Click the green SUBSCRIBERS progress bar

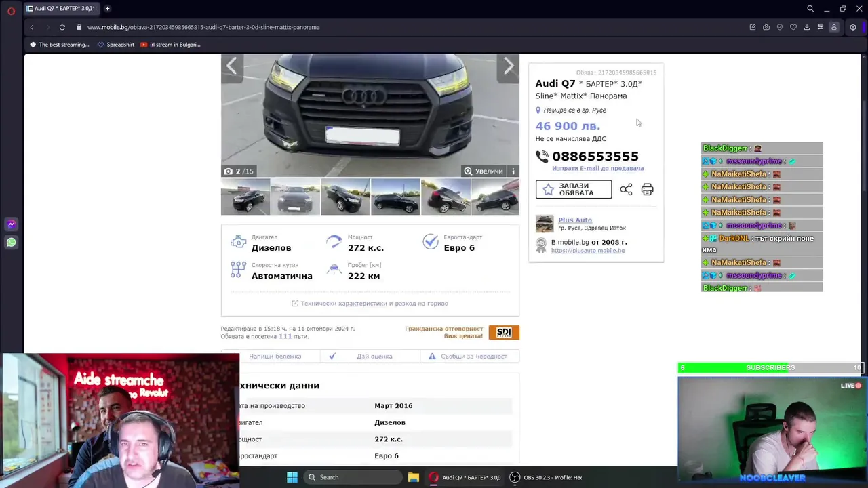tap(770, 367)
